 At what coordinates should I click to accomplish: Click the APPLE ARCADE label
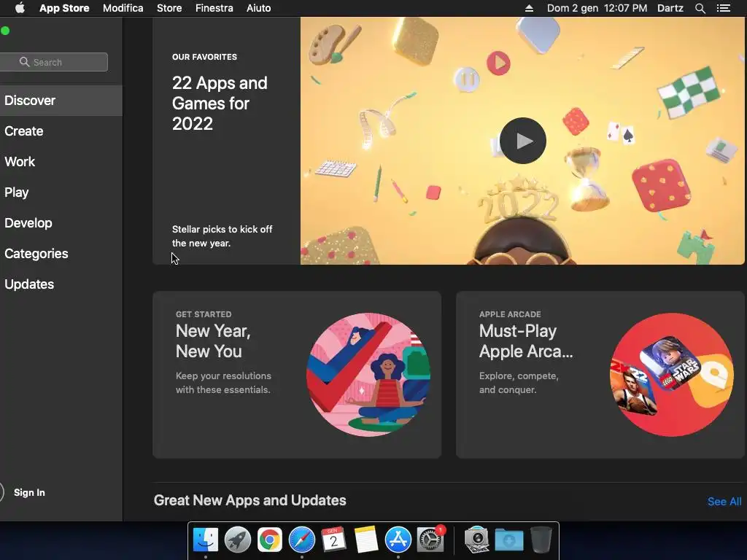(510, 314)
